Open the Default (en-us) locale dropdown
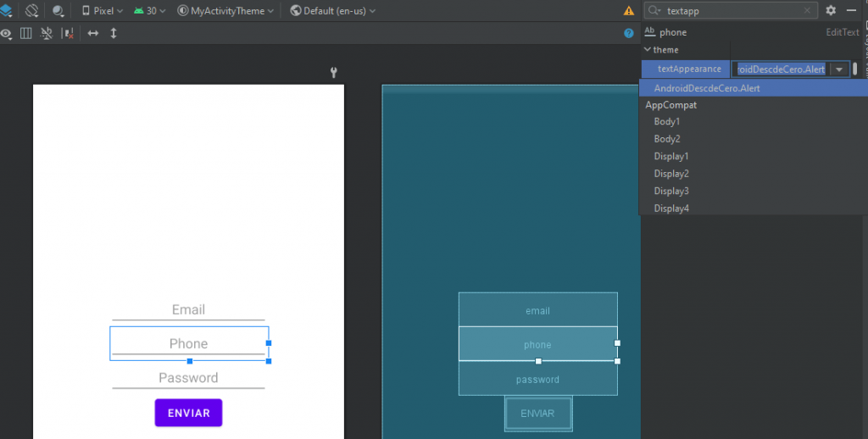868x439 pixels. (332, 10)
